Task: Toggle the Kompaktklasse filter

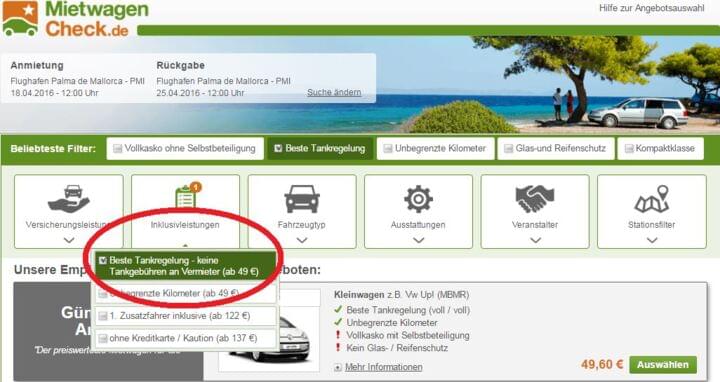Action: tap(660, 149)
